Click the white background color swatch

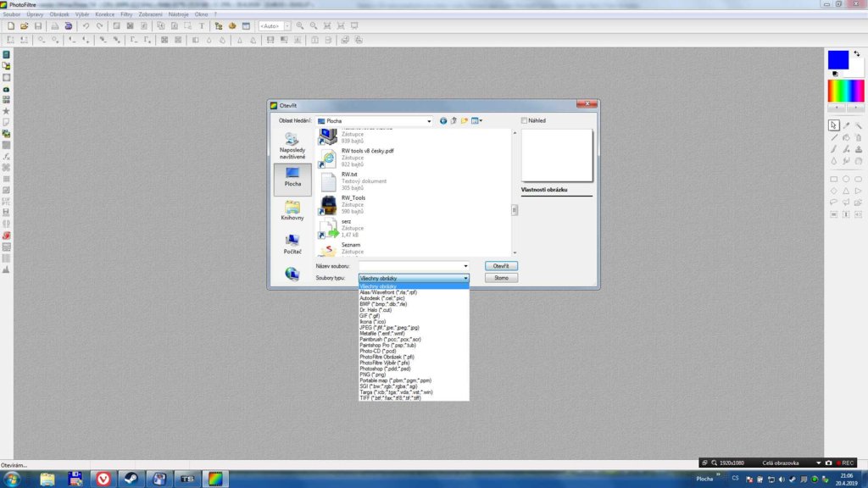857,69
